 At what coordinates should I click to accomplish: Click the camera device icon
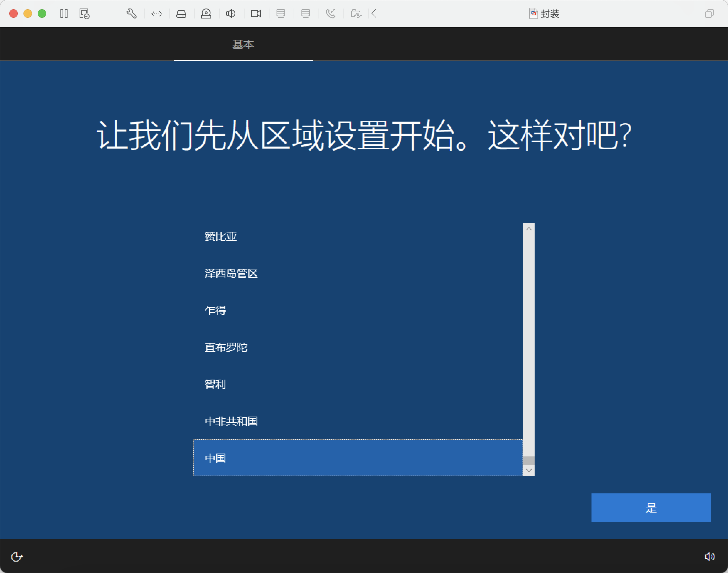pos(256,14)
